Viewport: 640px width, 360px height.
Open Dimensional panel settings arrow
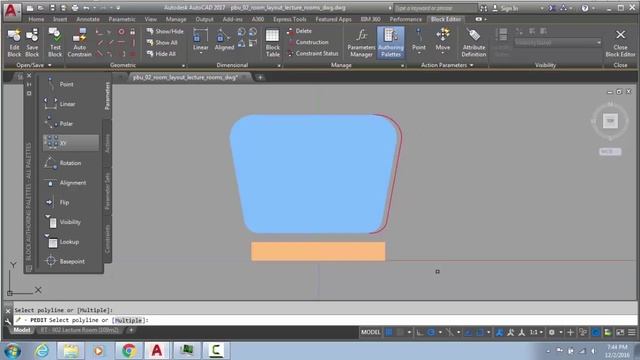tap(279, 65)
